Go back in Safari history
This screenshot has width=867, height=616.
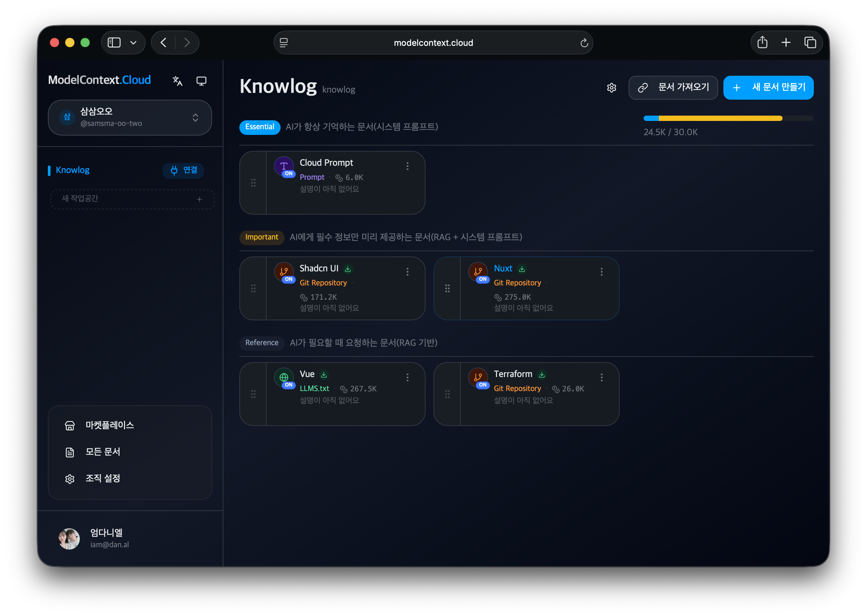[164, 43]
